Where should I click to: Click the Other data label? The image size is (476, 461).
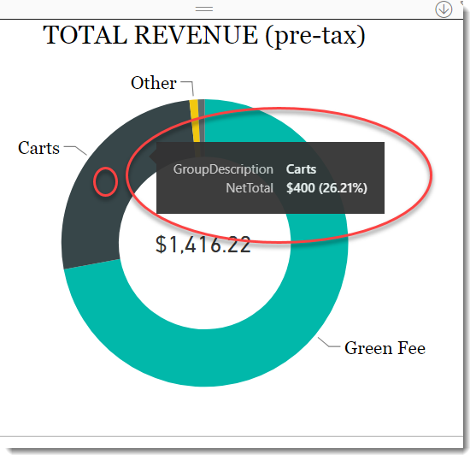pos(154,83)
